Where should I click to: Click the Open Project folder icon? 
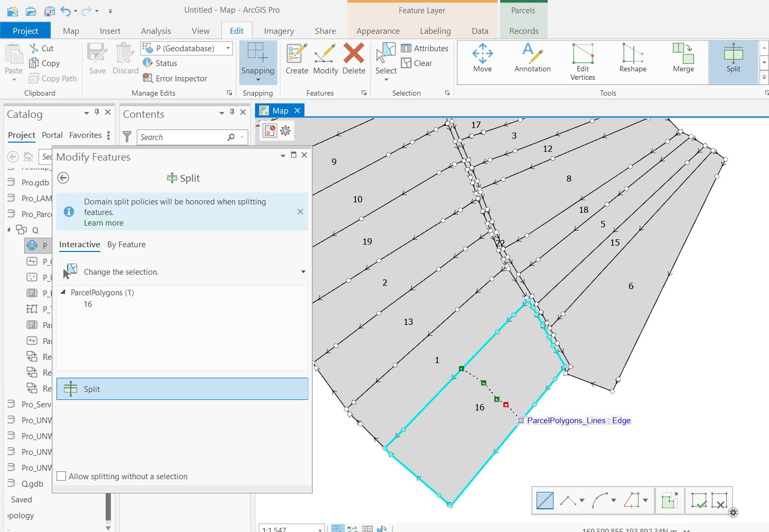pyautogui.click(x=31, y=11)
